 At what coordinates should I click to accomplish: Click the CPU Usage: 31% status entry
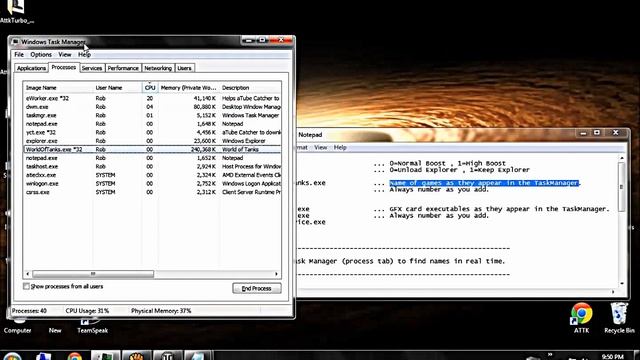(x=87, y=311)
